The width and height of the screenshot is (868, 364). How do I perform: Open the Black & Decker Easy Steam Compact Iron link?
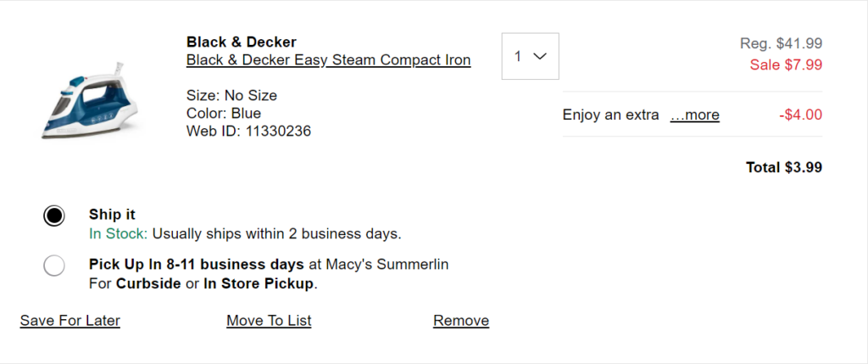point(328,60)
